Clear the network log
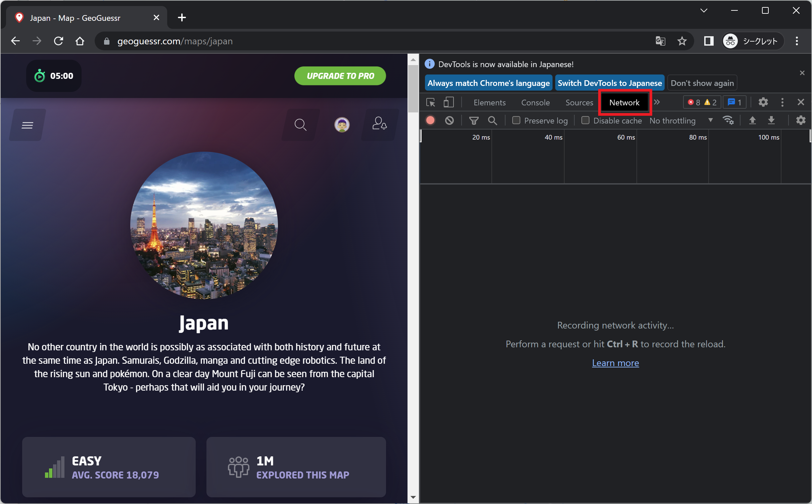812x504 pixels. coord(449,120)
